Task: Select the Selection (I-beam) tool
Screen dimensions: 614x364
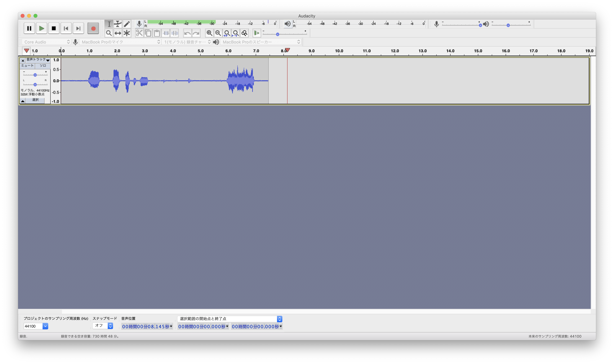Action: tap(109, 24)
